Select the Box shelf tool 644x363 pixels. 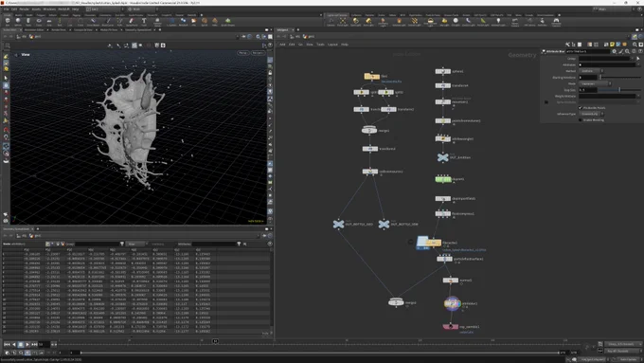coord(8,22)
